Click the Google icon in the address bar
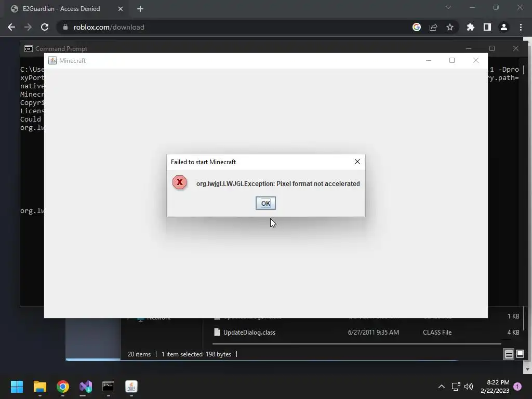Viewport: 532px width, 399px height. click(x=417, y=27)
